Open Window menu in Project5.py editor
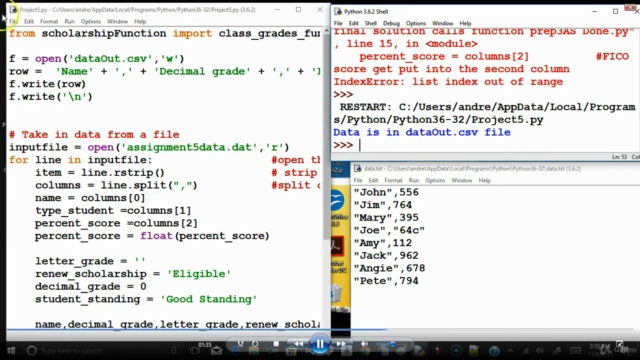 (x=117, y=22)
